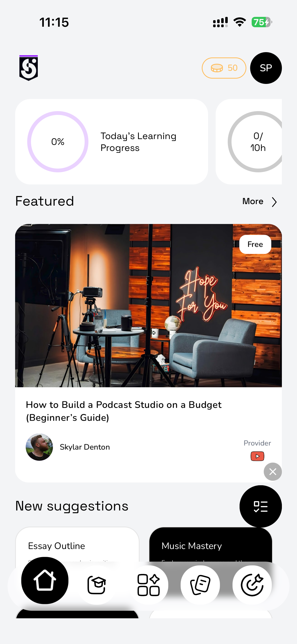Open the AI apps grid tab
This screenshot has width=297, height=644.
(149, 585)
